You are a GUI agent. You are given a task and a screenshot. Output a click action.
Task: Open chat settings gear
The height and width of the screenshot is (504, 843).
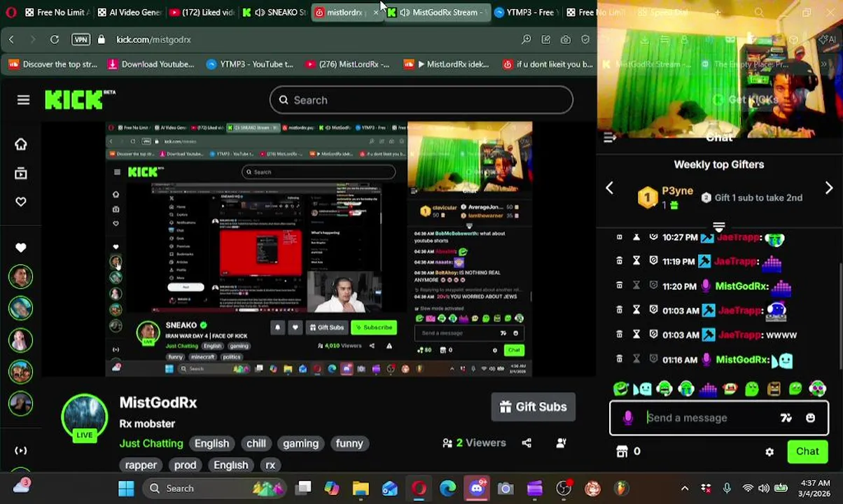[x=769, y=451]
